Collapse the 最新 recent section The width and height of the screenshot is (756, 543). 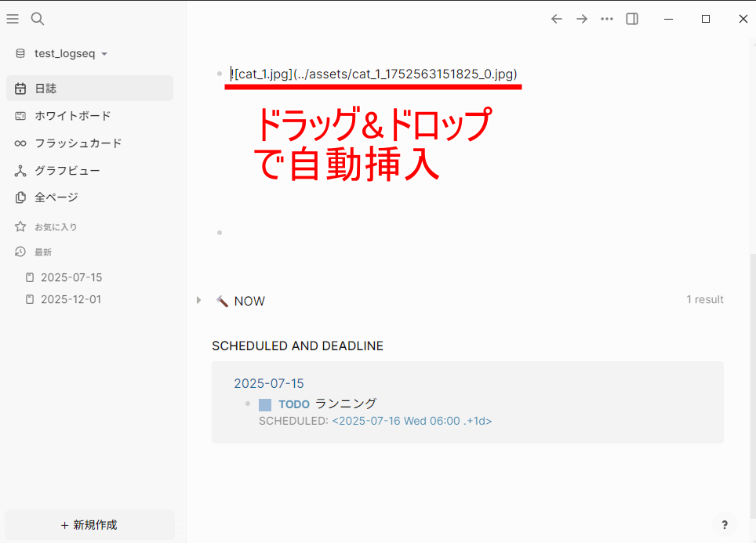coord(43,252)
